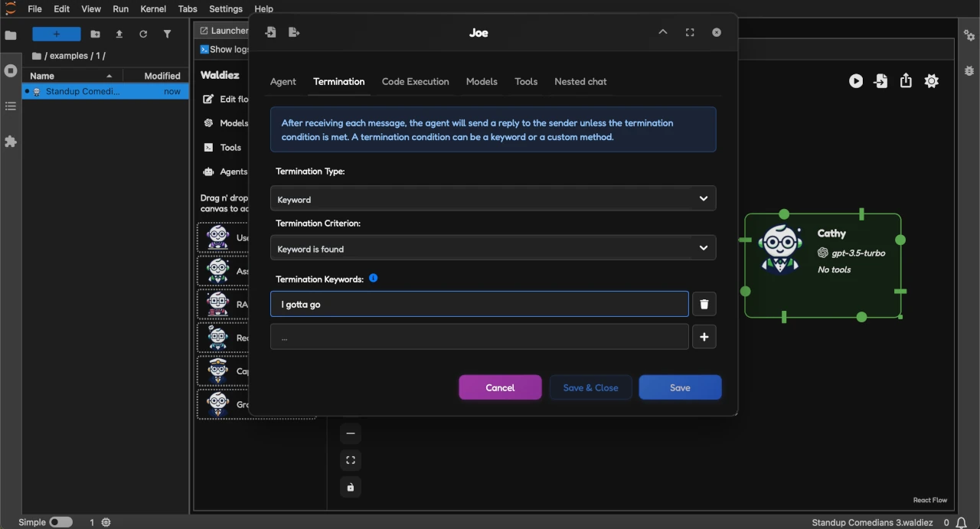The width and height of the screenshot is (980, 529).
Task: Click the info icon beside Termination Keywords
Action: click(373, 278)
